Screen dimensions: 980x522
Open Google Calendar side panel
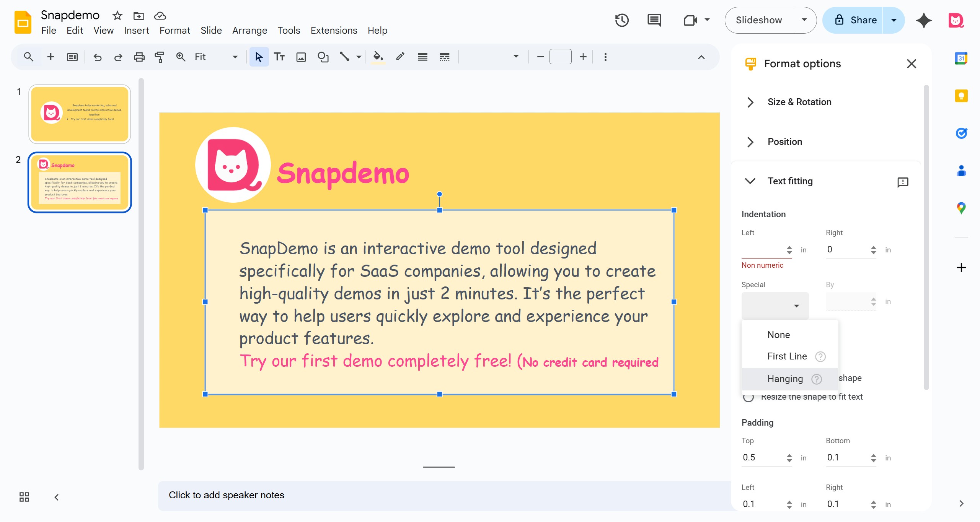pos(961,59)
